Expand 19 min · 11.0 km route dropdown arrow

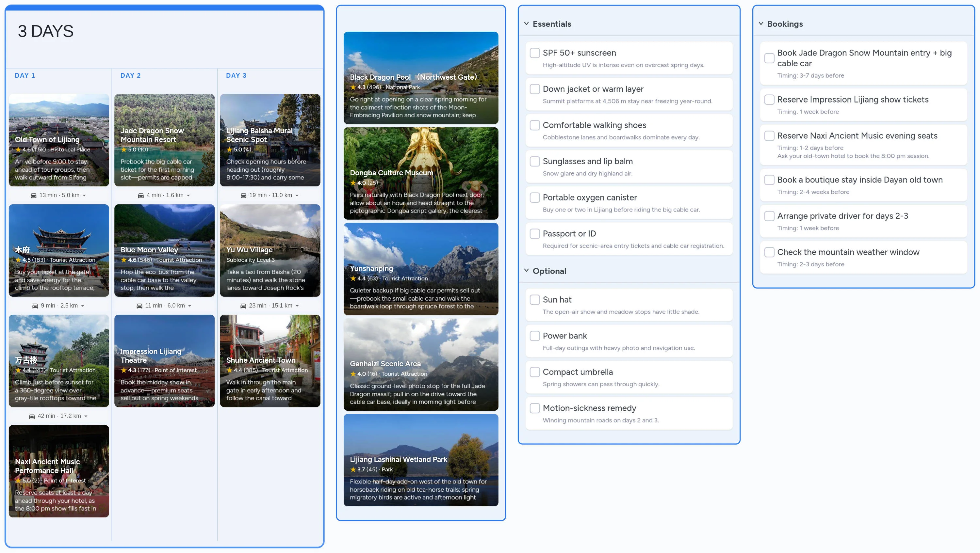[297, 196]
